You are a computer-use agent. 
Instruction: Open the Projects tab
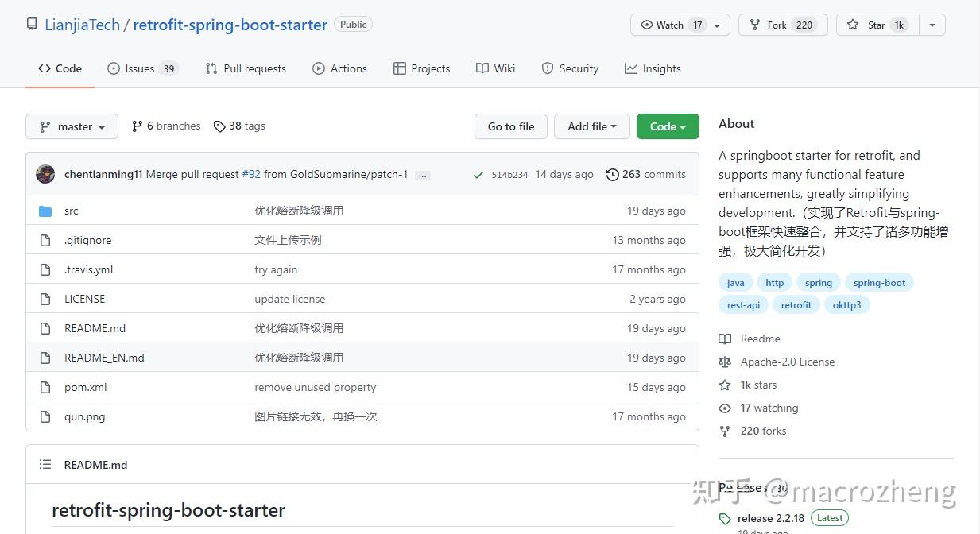[422, 68]
